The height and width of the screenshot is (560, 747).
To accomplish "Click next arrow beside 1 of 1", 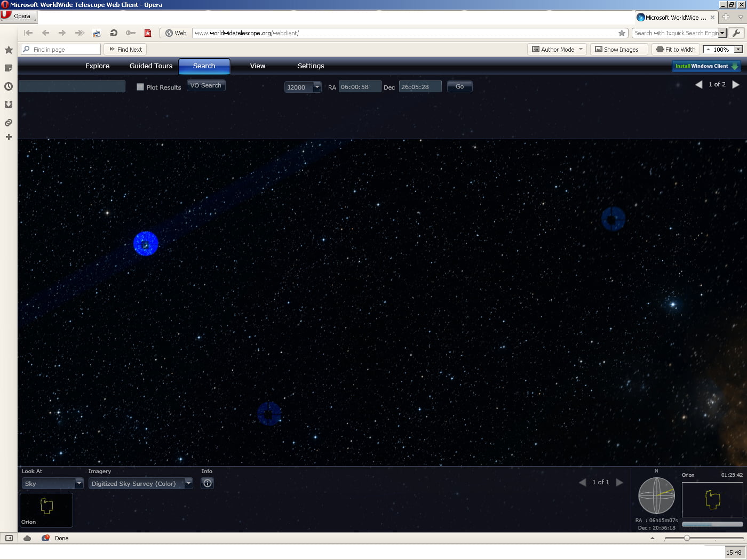I will tap(619, 482).
